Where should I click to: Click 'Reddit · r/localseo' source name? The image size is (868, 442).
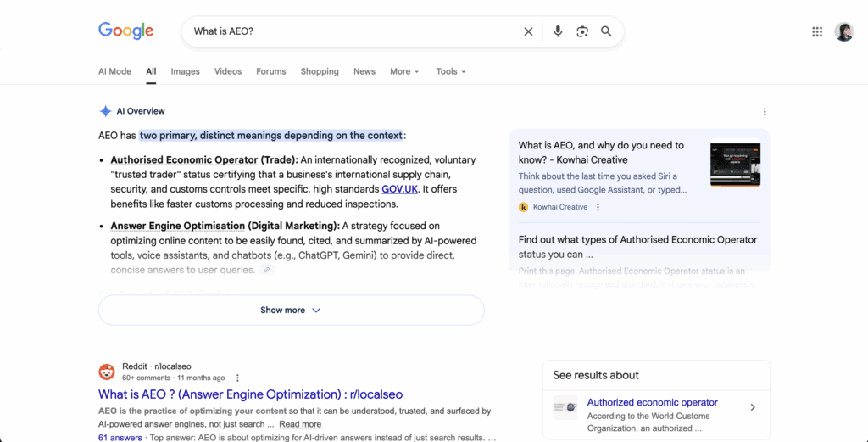[157, 366]
